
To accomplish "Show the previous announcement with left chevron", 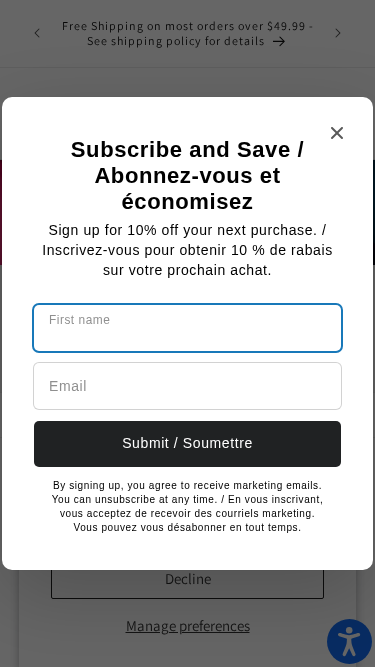I will (x=37, y=33).
